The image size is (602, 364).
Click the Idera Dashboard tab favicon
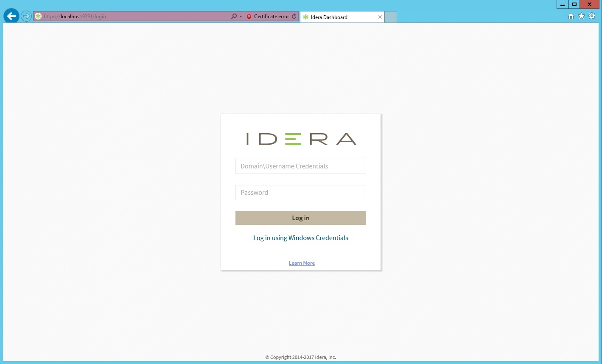coord(305,17)
